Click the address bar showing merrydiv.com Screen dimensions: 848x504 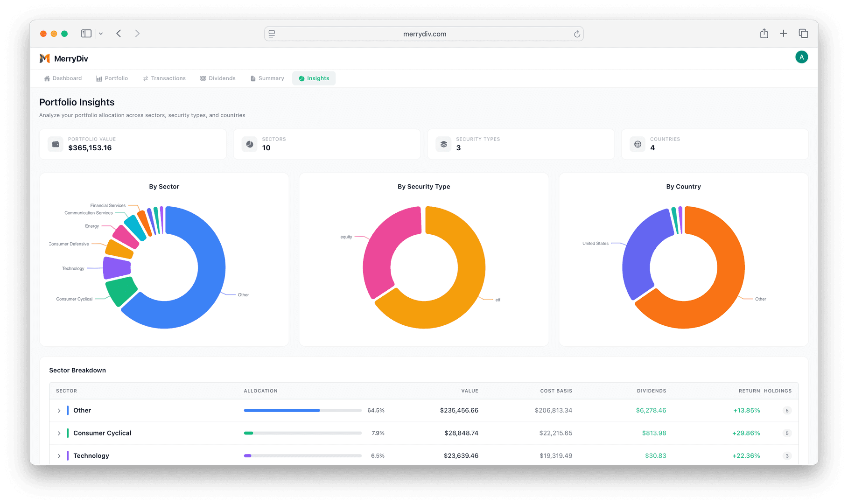[x=424, y=34]
